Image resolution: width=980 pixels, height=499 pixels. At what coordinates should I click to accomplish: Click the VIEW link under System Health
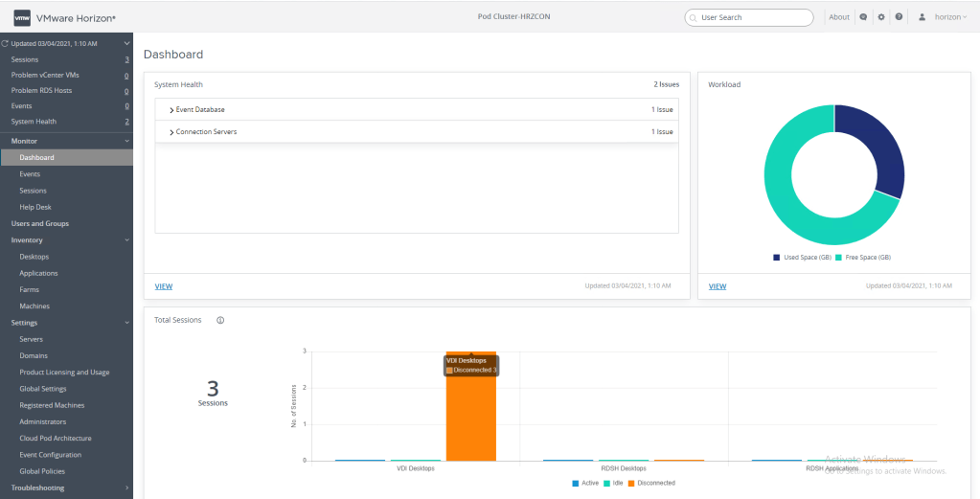click(x=164, y=286)
